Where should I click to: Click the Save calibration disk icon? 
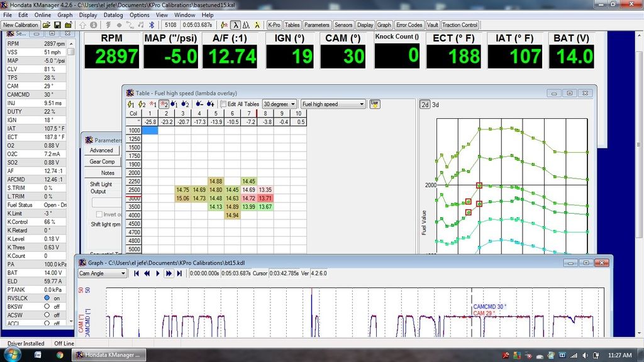[x=57, y=25]
